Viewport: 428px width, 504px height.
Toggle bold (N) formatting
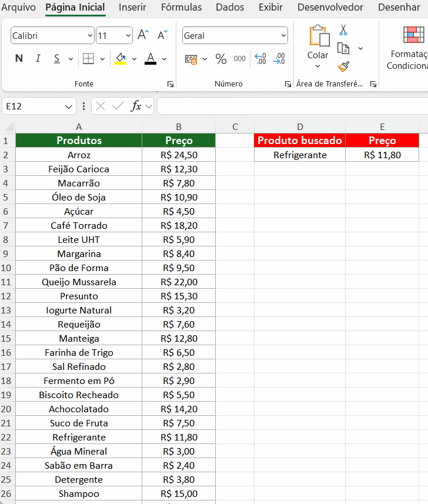pyautogui.click(x=19, y=58)
